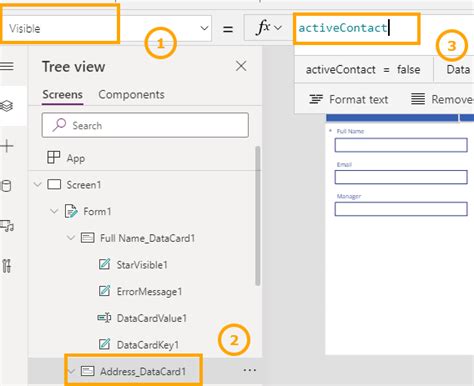The height and width of the screenshot is (386, 474).
Task: Click Format text button
Action: click(348, 99)
